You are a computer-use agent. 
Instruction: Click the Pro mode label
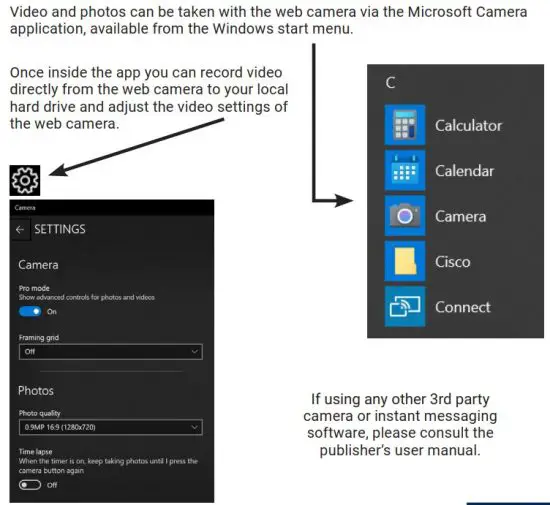pyautogui.click(x=34, y=288)
